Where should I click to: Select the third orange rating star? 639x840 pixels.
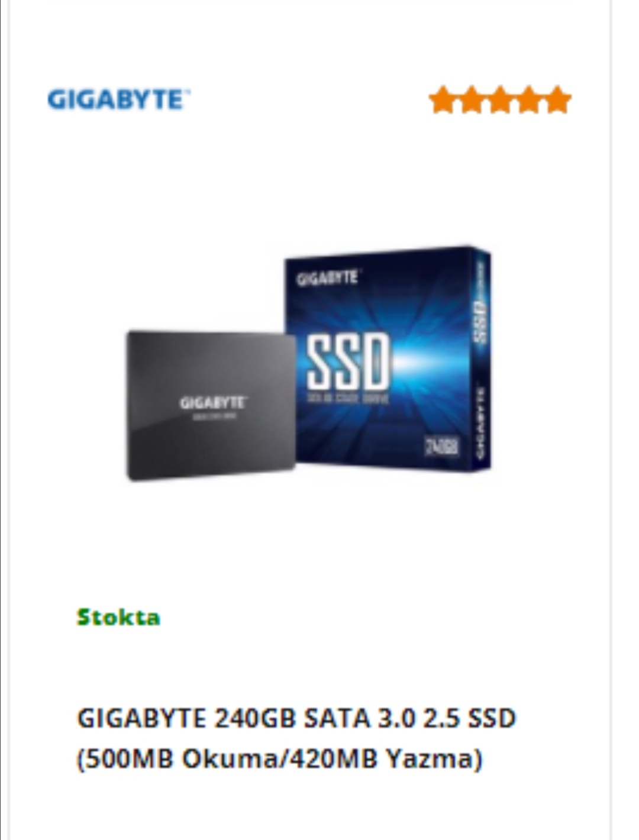point(500,100)
